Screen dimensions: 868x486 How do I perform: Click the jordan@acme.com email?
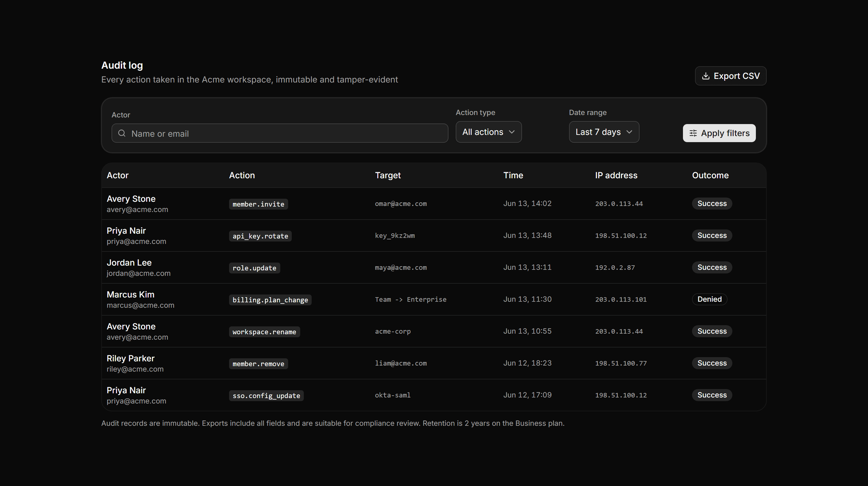(x=139, y=273)
